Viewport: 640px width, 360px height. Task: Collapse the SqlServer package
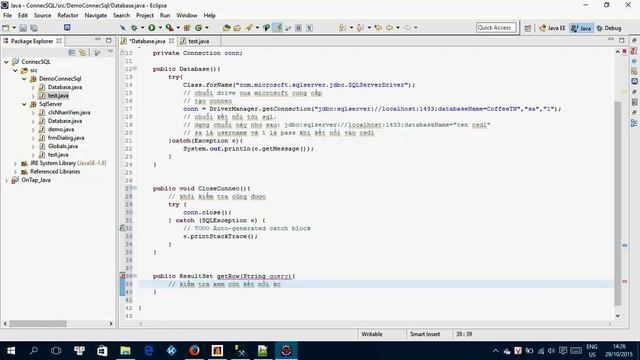24,104
